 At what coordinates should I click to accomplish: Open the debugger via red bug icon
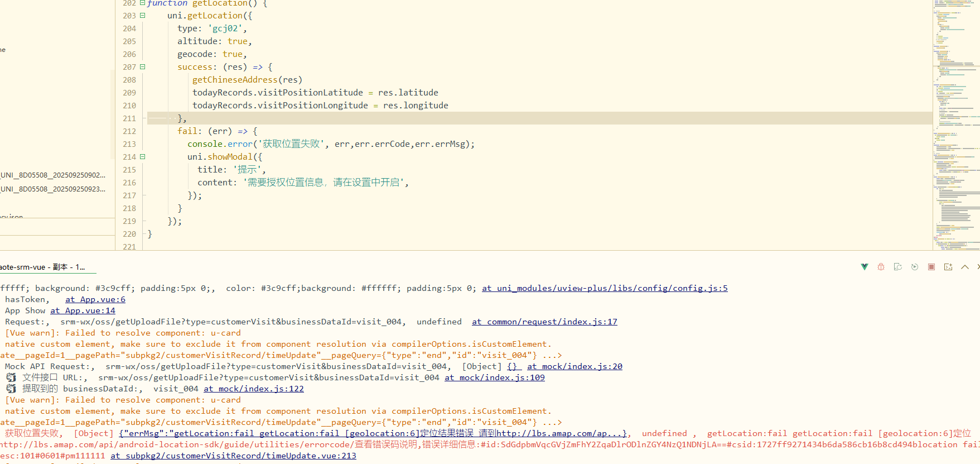coord(881,267)
